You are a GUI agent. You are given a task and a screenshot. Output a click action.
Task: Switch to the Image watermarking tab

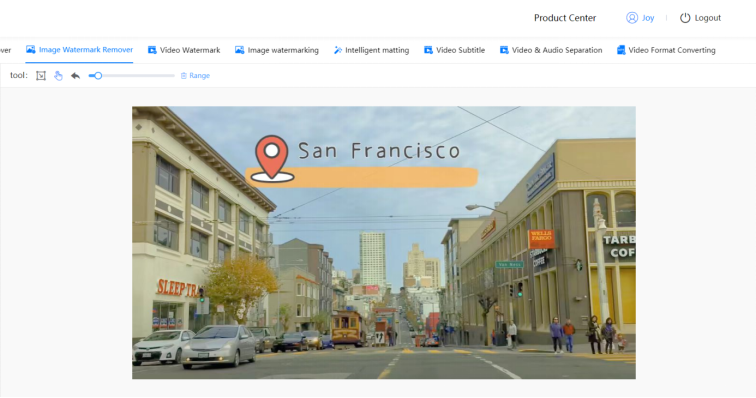click(x=277, y=50)
